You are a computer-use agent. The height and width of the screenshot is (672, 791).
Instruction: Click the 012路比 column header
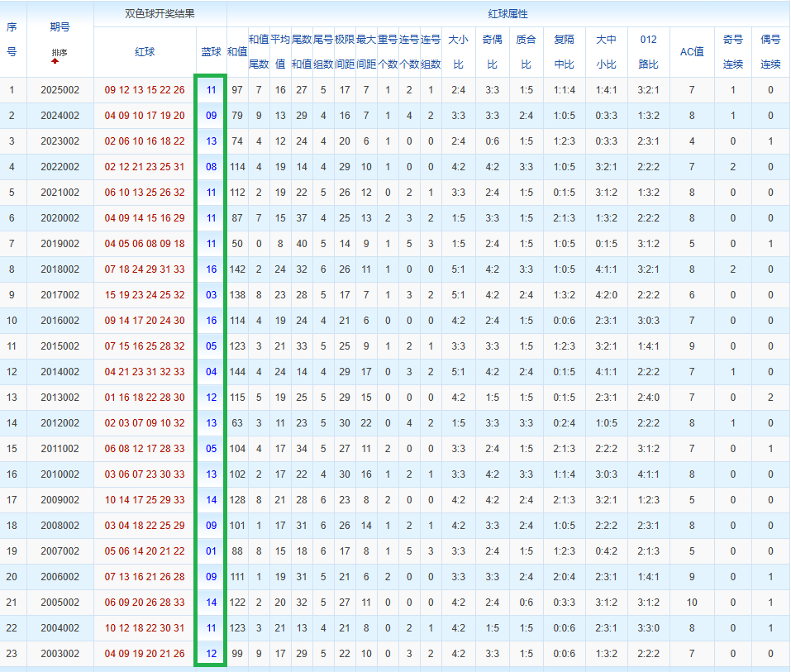[649, 51]
